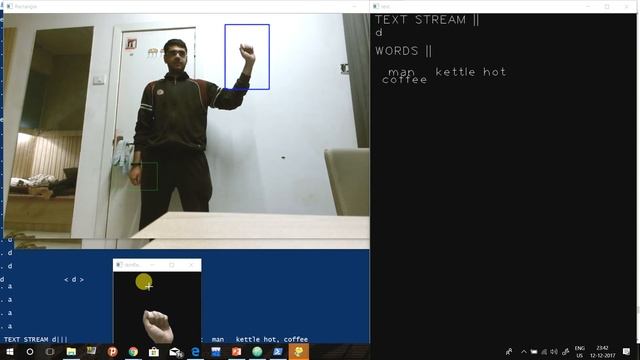Close the small hand-preview window
The image size is (640, 360).
pyautogui.click(x=191, y=265)
